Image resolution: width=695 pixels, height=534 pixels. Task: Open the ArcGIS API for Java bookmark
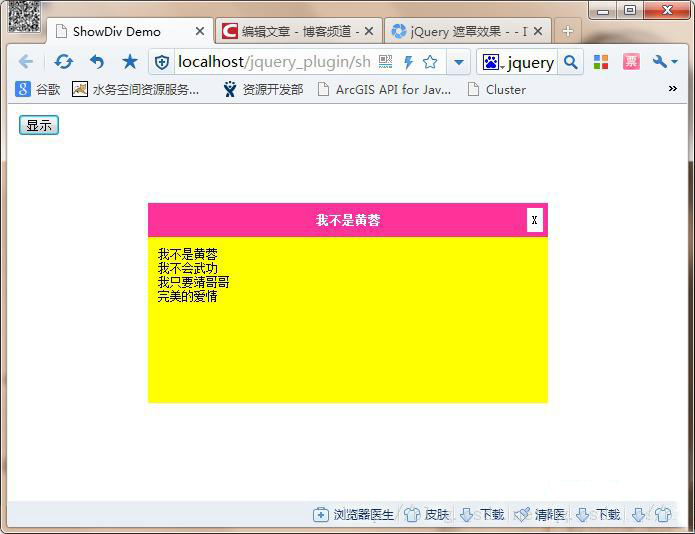point(383,90)
